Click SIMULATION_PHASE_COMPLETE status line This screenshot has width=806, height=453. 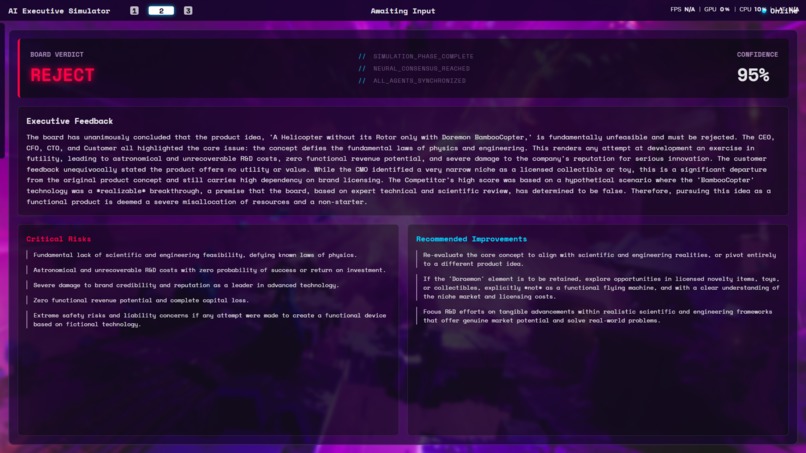(x=416, y=56)
